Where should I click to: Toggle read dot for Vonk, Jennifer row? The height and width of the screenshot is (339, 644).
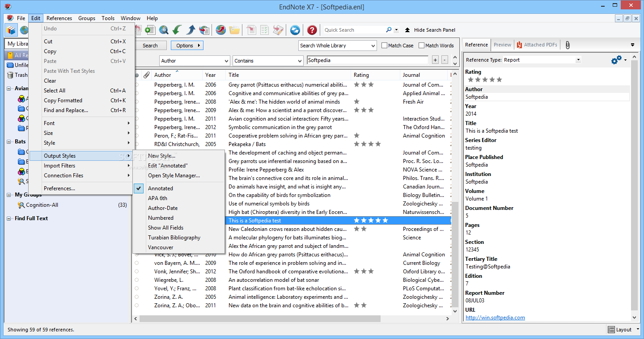137,272
